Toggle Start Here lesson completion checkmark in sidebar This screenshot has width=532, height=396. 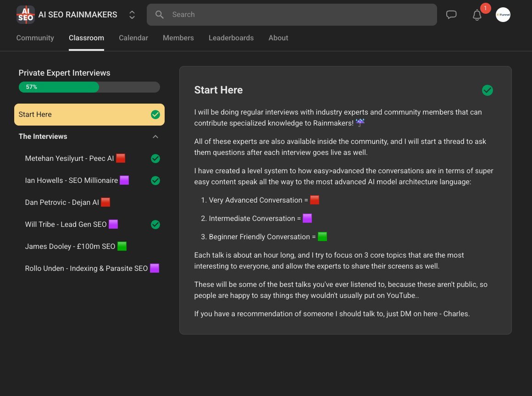click(155, 115)
